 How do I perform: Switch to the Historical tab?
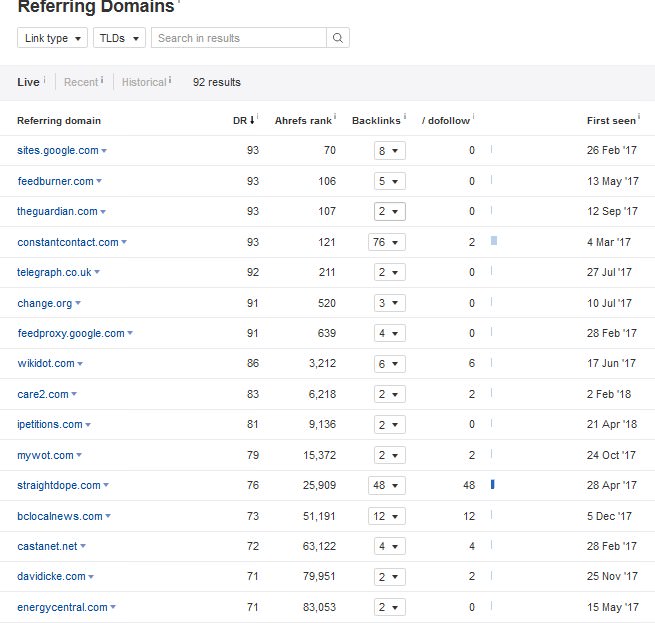pos(144,82)
